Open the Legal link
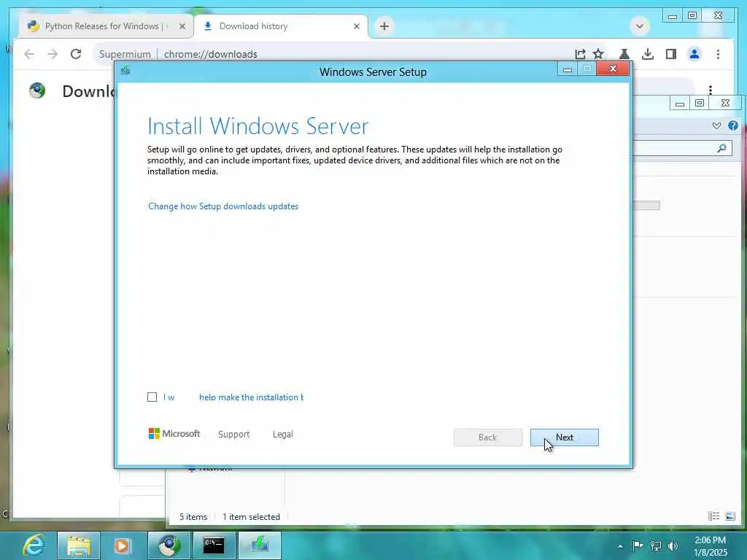The height and width of the screenshot is (560, 747). click(282, 435)
